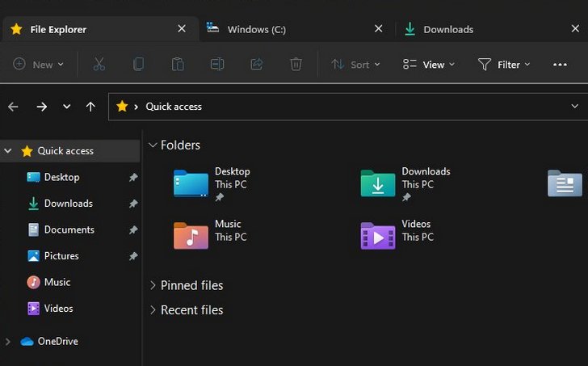Click the Delete trash can icon

(296, 64)
